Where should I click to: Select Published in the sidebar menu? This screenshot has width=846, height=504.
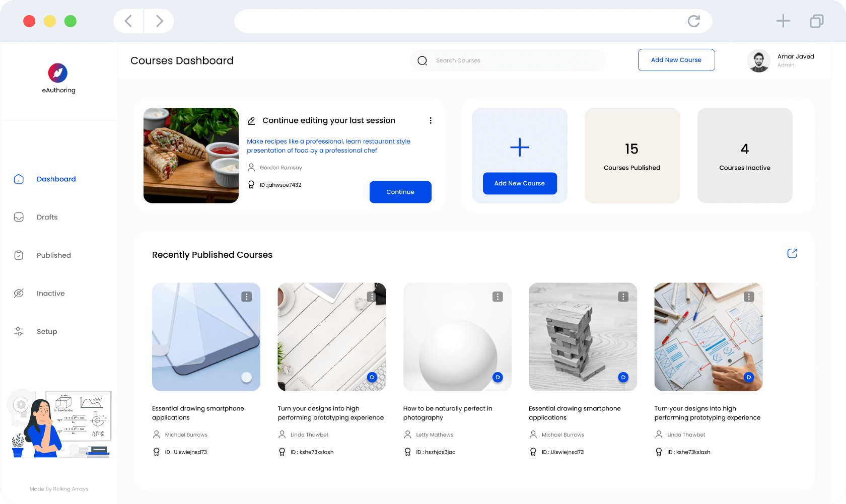[53, 256]
